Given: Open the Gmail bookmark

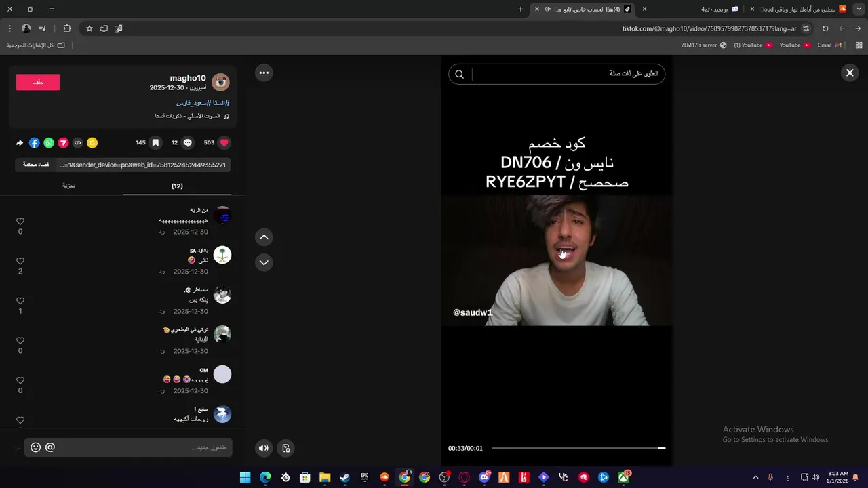Looking at the screenshot, I should tap(829, 45).
